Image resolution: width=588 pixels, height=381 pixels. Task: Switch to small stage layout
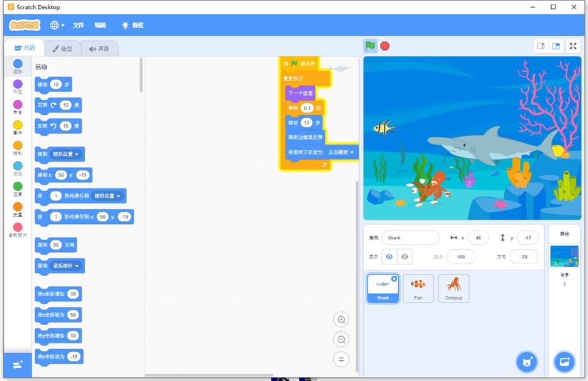[x=541, y=45]
